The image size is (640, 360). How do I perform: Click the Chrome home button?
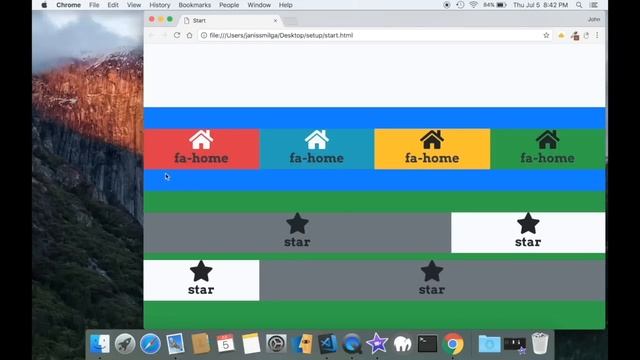(189, 35)
